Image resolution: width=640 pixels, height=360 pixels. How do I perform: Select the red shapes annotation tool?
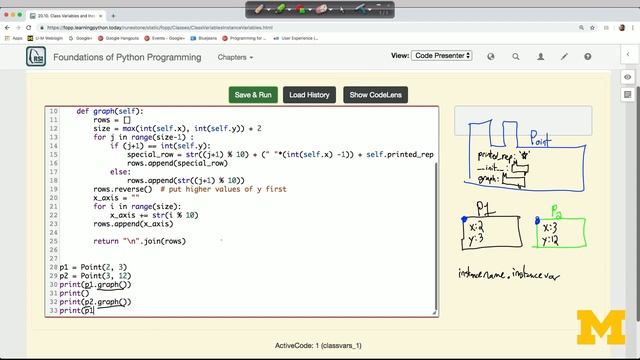click(x=300, y=9)
